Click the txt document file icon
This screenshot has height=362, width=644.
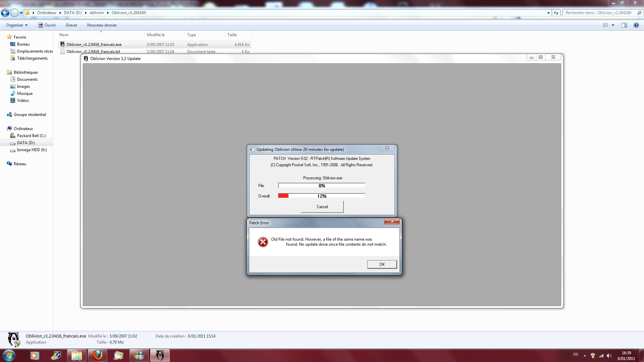tap(62, 51)
